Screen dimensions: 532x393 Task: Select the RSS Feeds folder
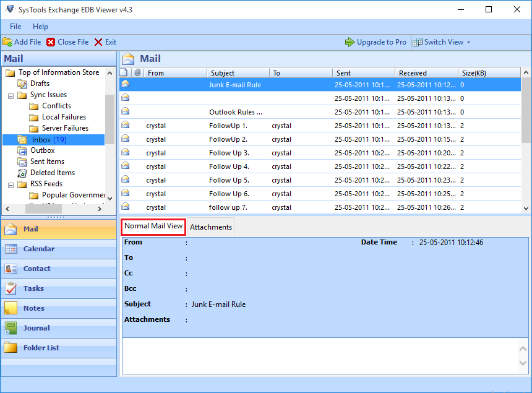46,184
